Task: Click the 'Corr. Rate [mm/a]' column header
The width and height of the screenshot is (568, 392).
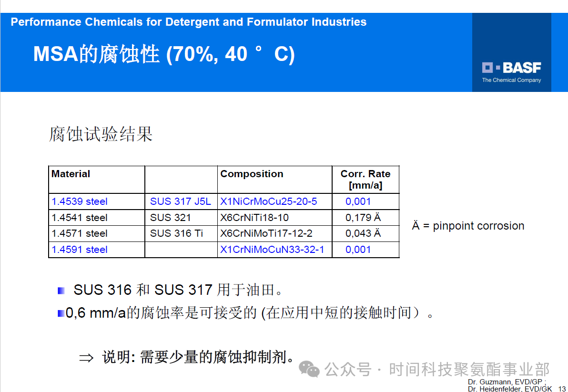Action: (365, 180)
